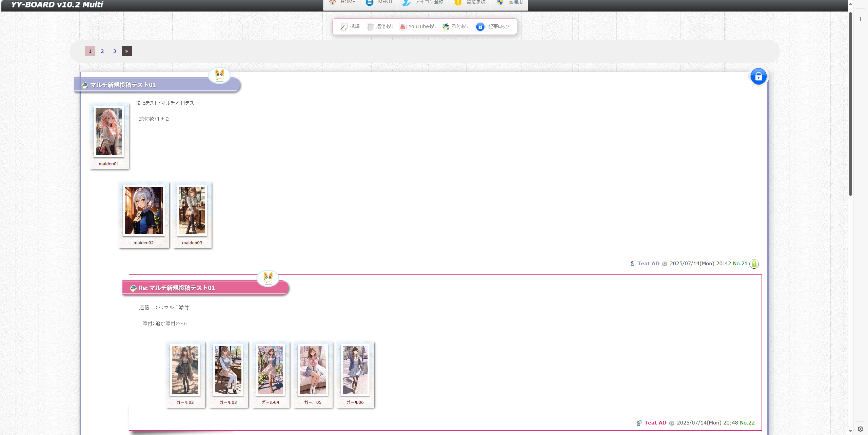The image size is (868, 435).
Task: Click the 返信あり legend icon
Action: click(370, 27)
